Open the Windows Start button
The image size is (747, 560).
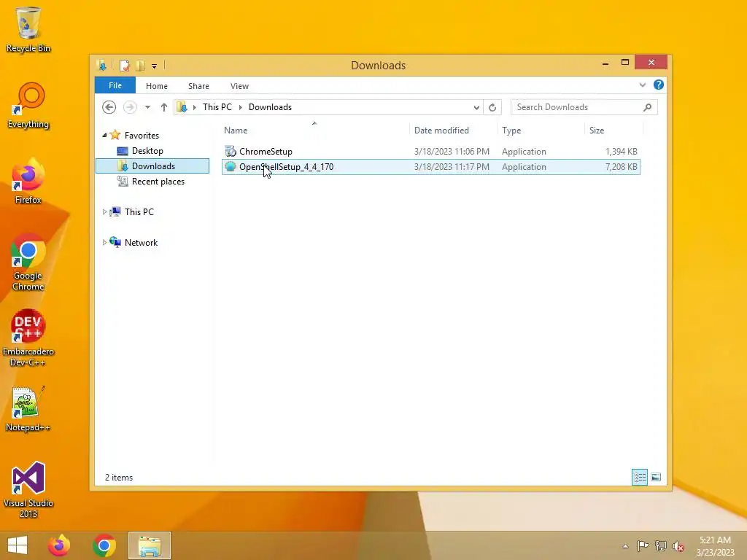coord(18,545)
